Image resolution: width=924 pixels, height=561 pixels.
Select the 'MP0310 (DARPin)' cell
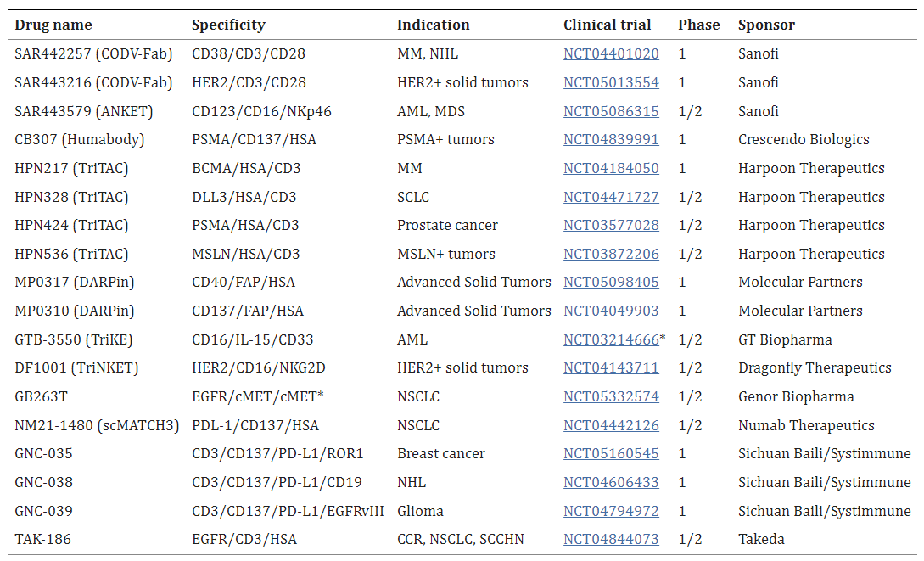(x=75, y=311)
